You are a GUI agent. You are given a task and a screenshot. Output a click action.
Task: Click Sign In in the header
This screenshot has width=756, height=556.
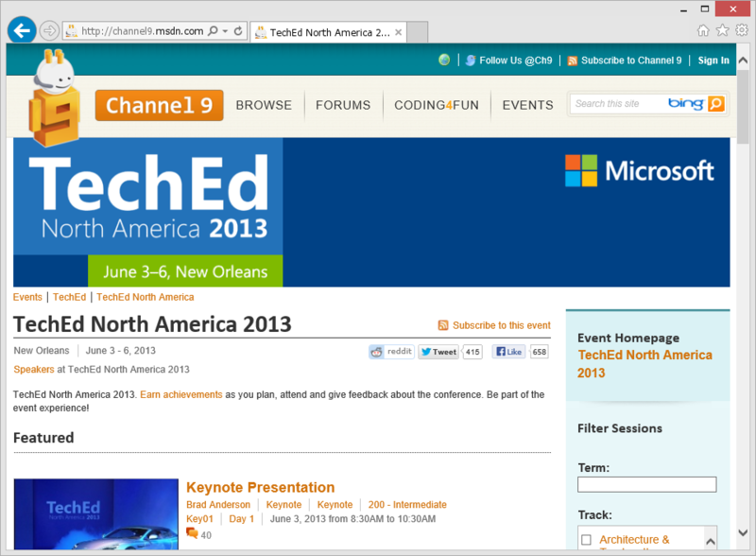click(x=713, y=61)
